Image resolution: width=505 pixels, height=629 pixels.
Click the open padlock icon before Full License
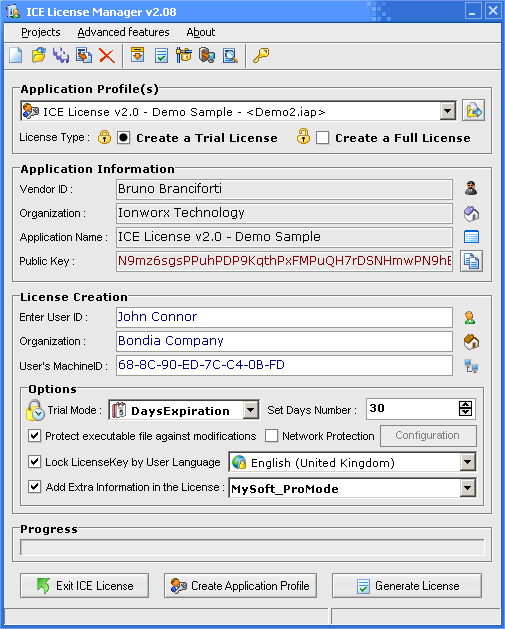click(303, 136)
